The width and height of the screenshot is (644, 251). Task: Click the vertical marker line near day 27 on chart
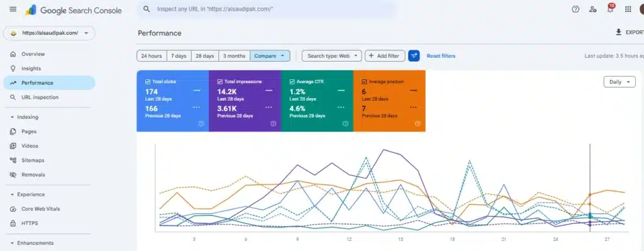(x=590, y=187)
